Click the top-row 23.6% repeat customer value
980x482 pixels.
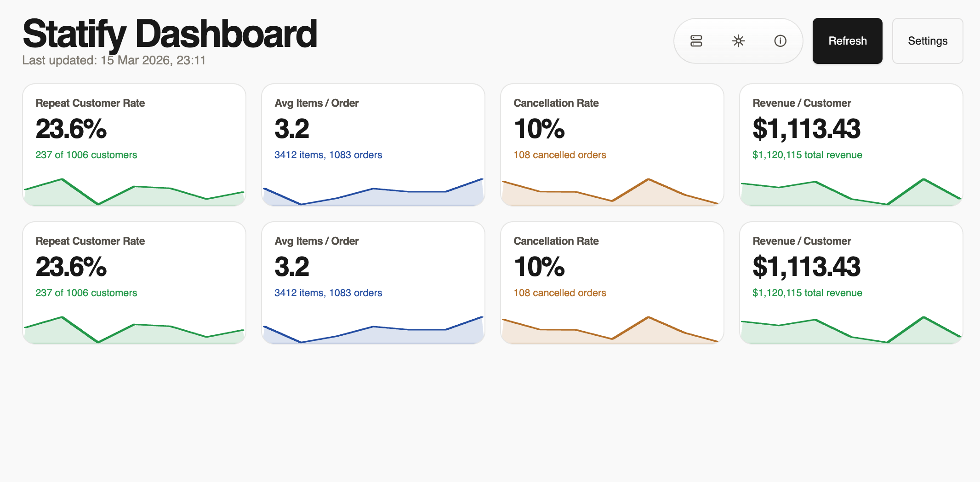(71, 129)
